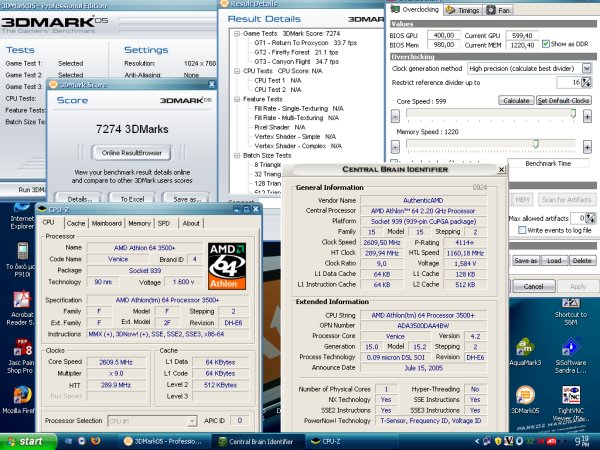Image resolution: width=600 pixels, height=450 pixels.
Task: Click the plus button beside Core Speed slider
Action: (587, 116)
